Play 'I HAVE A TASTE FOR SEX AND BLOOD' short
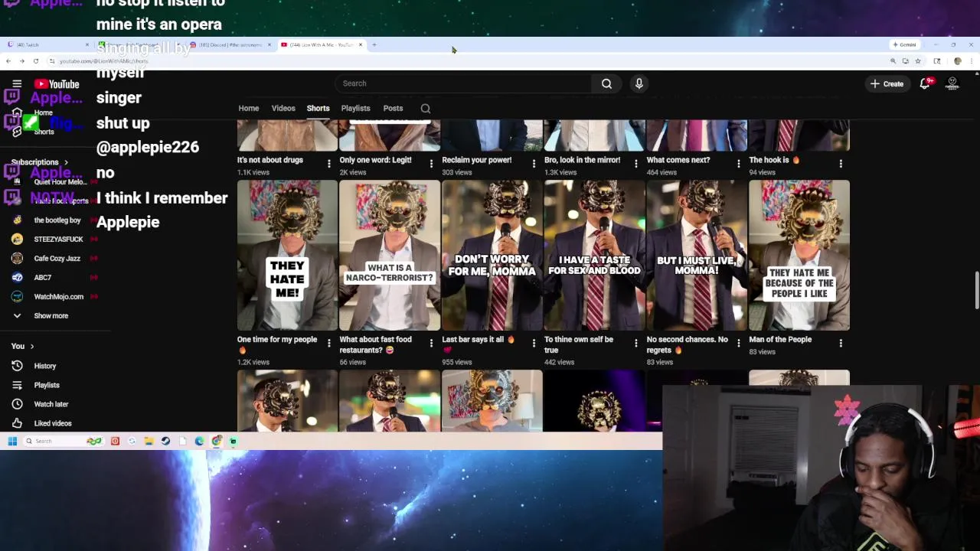980x551 pixels. (594, 256)
